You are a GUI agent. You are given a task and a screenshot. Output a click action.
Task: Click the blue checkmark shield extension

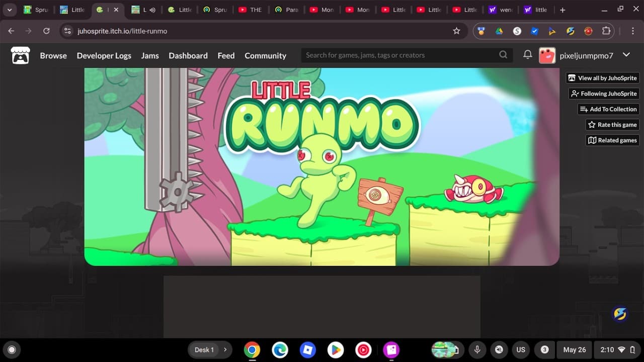[x=534, y=31]
